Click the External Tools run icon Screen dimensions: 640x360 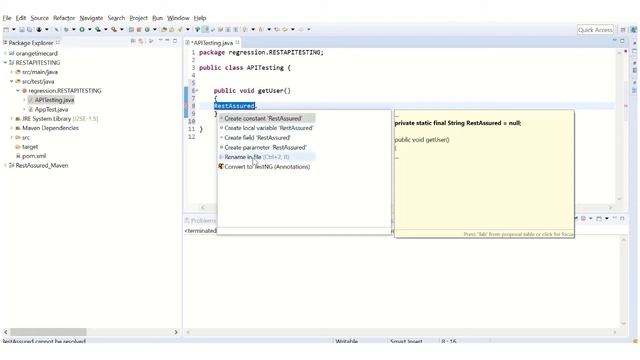pyautogui.click(x=114, y=29)
